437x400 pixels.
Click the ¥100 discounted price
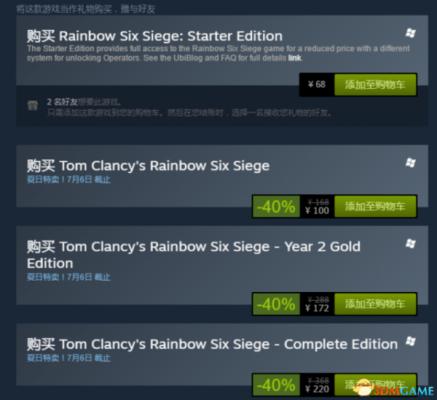pos(317,211)
